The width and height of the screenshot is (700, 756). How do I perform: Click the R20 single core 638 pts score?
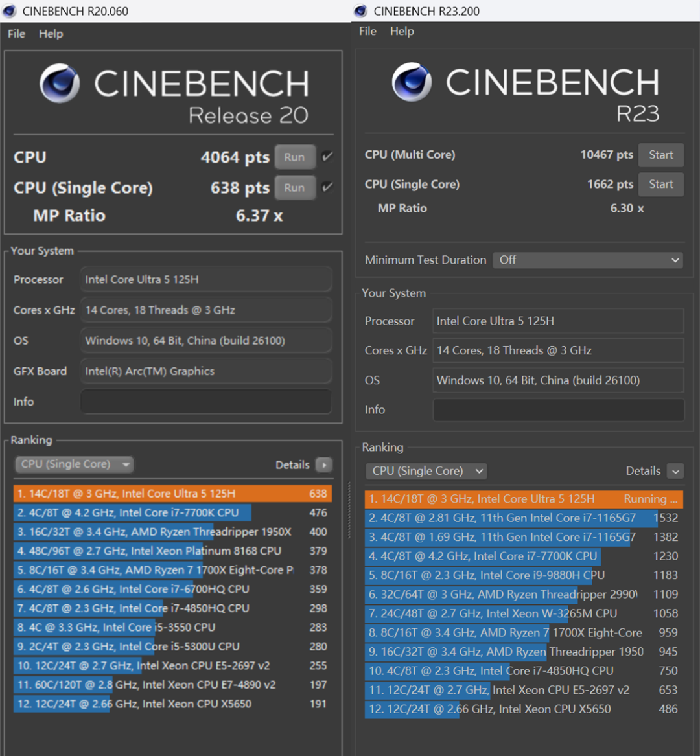(x=240, y=188)
